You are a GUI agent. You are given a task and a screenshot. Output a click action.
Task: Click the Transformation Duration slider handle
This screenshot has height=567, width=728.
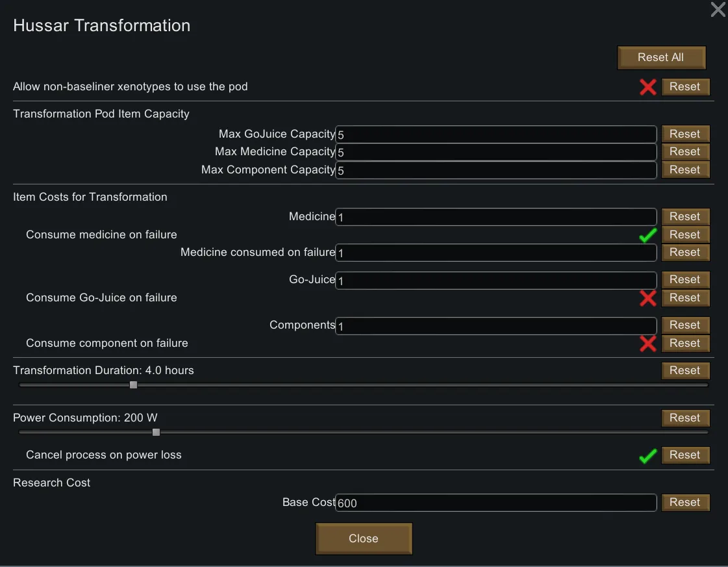pos(133,384)
